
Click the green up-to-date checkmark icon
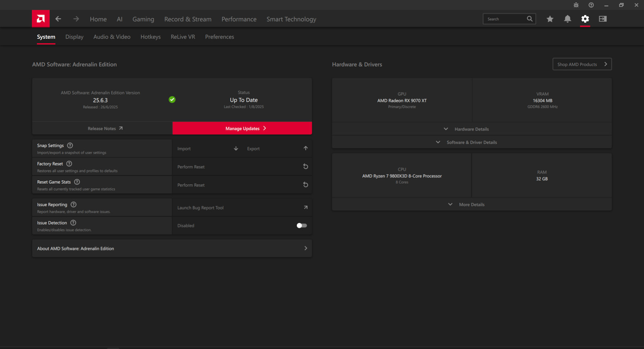click(172, 99)
